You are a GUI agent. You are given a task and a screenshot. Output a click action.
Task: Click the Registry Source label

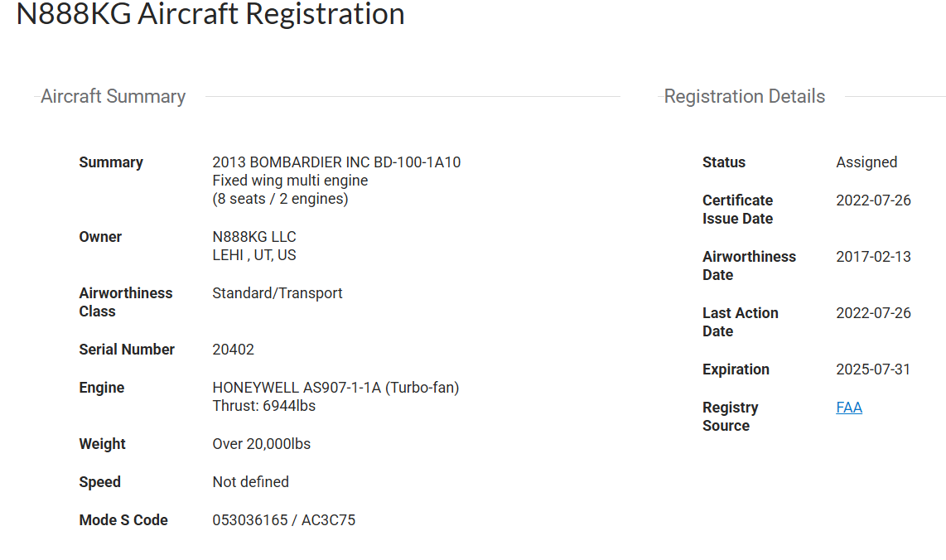730,417
